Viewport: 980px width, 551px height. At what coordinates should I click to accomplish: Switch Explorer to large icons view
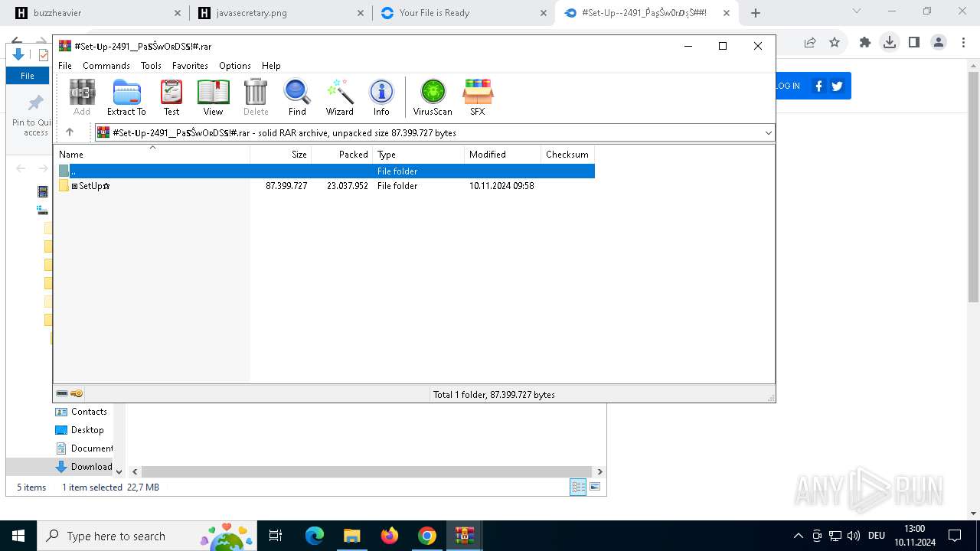tap(595, 487)
